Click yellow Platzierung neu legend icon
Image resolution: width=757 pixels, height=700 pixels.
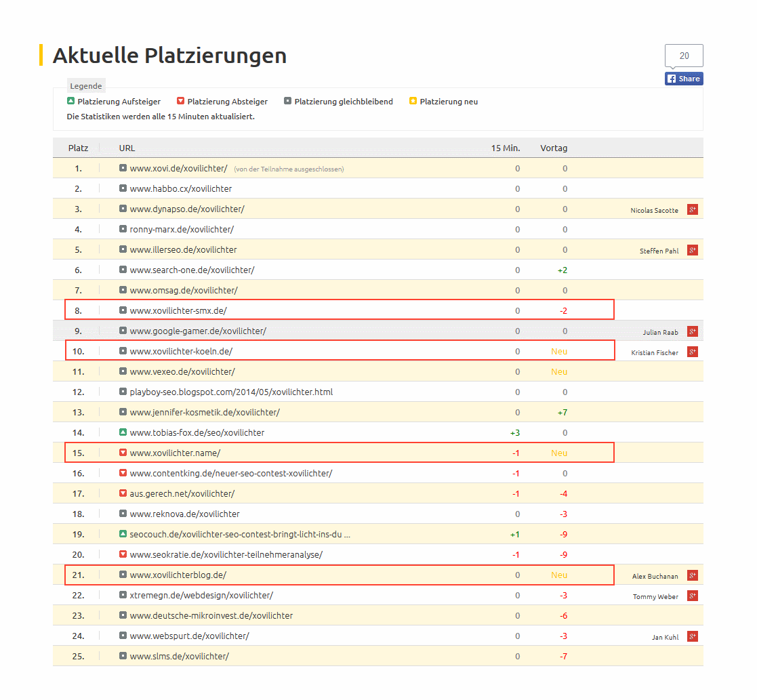tap(413, 101)
